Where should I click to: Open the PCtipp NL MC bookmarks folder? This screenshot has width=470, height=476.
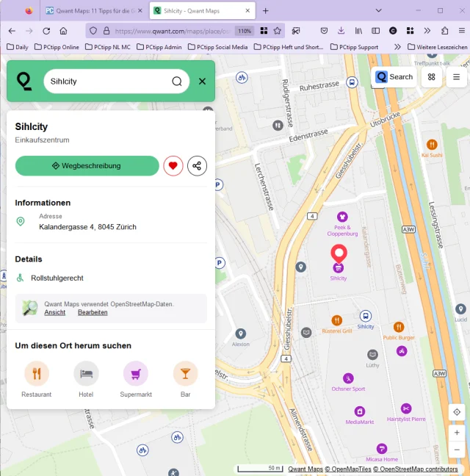point(108,47)
